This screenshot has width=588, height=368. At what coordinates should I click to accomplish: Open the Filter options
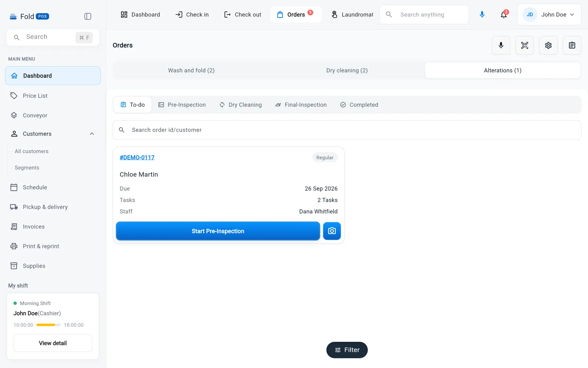coord(347,350)
